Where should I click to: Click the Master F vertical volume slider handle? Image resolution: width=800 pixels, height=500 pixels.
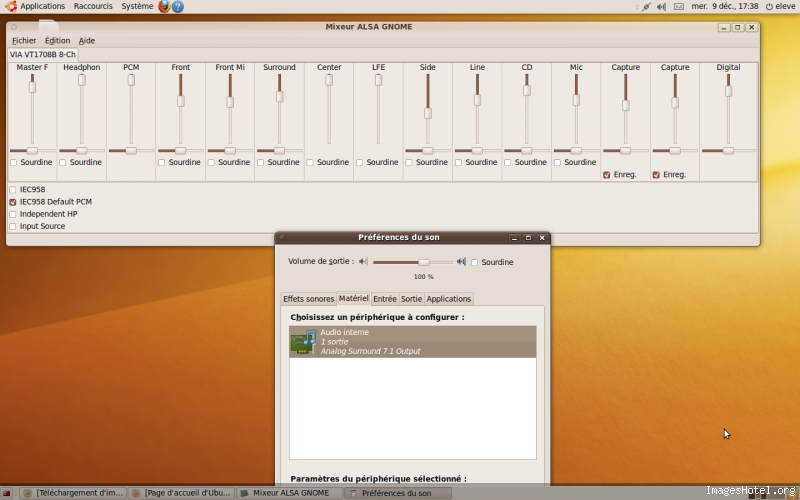[x=32, y=87]
